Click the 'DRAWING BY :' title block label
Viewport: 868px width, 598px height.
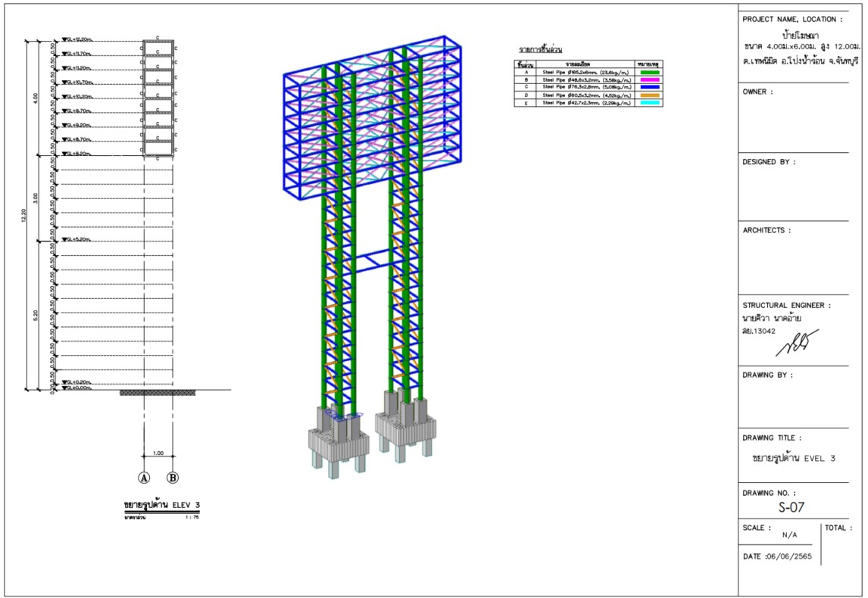767,375
